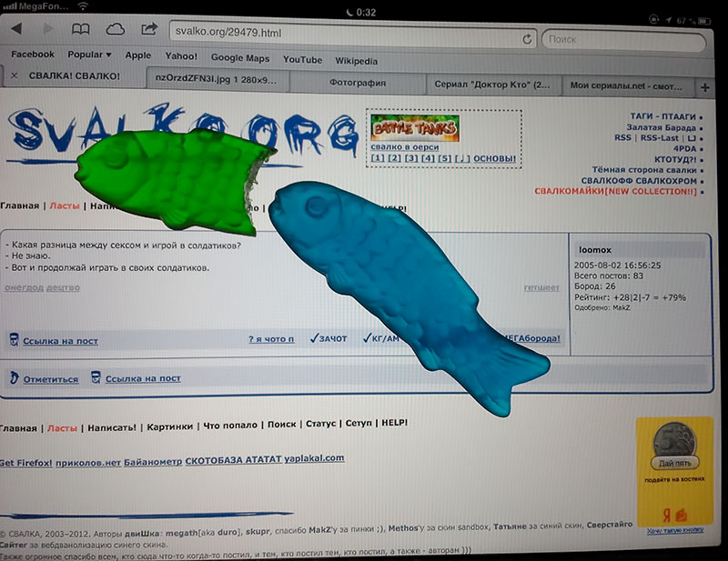Open the Yahoo! bookmark

[181, 56]
